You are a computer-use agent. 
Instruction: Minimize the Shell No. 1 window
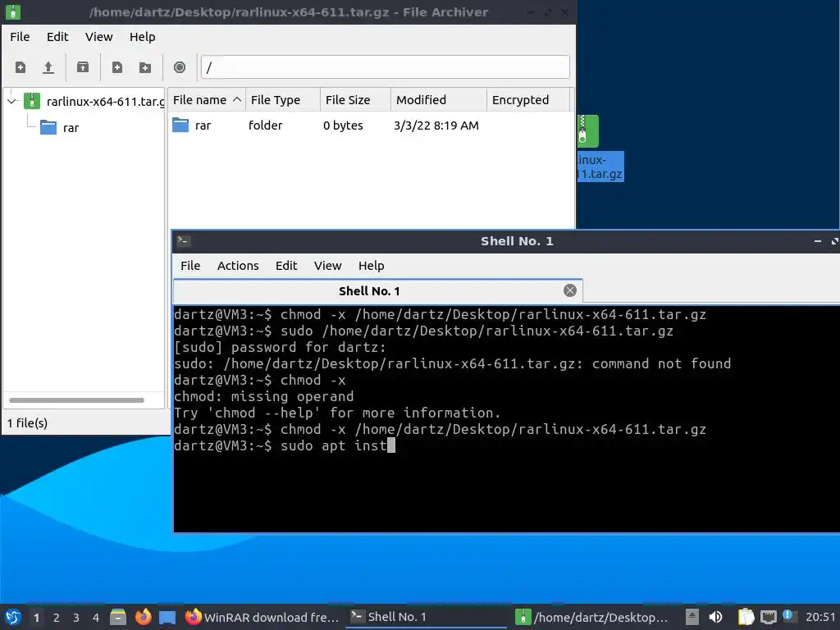coord(818,242)
